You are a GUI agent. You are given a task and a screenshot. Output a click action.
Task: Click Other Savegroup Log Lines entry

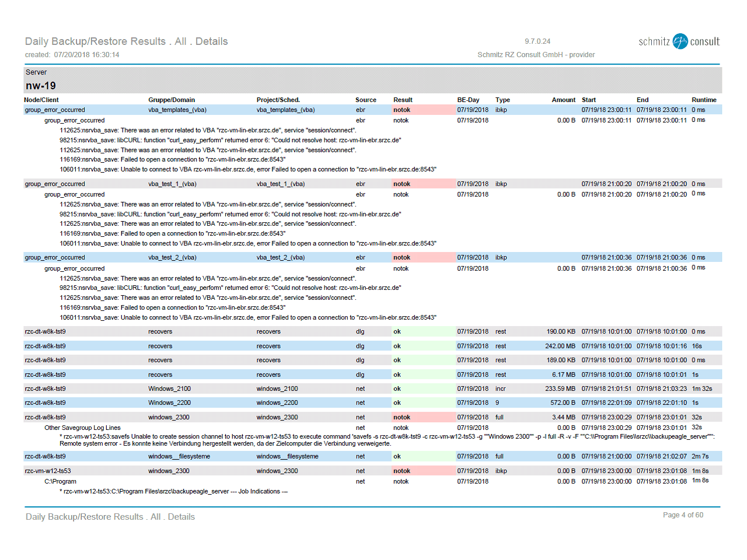[x=82, y=428]
